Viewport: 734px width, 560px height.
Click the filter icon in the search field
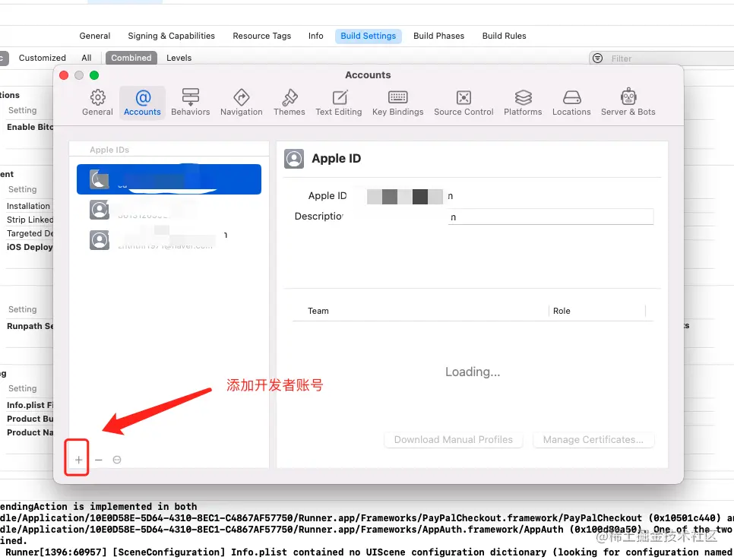[597, 59]
